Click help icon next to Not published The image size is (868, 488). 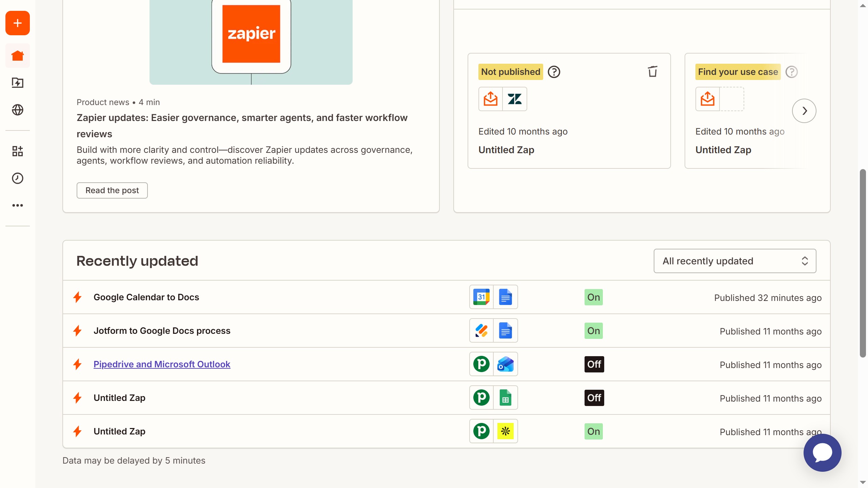tap(554, 72)
